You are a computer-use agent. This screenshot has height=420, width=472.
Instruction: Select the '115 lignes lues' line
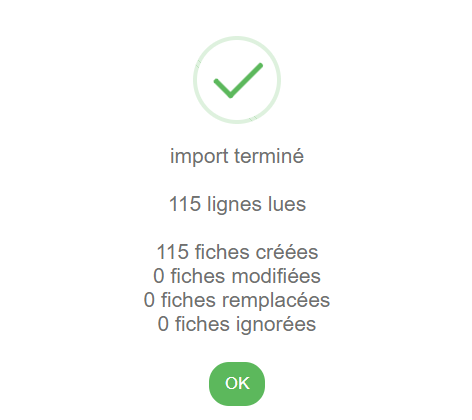click(x=237, y=204)
